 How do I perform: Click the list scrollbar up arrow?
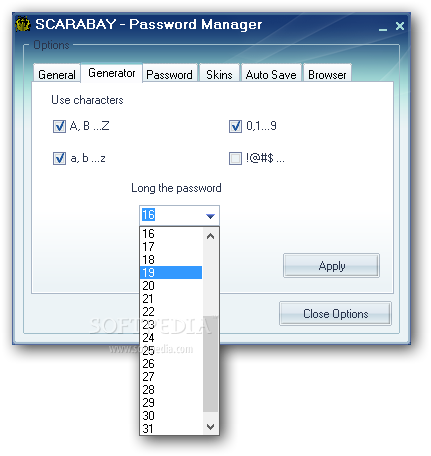[x=210, y=236]
